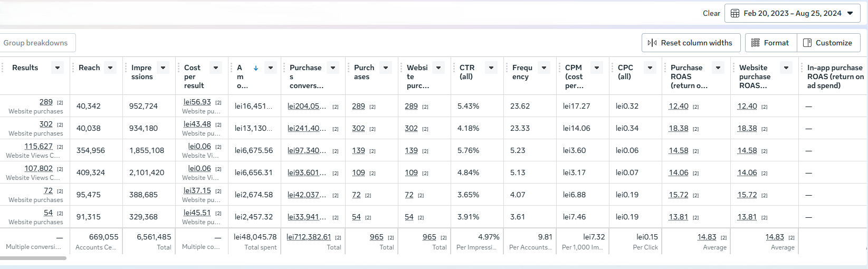Click impressions value 2,101,420

(147, 172)
